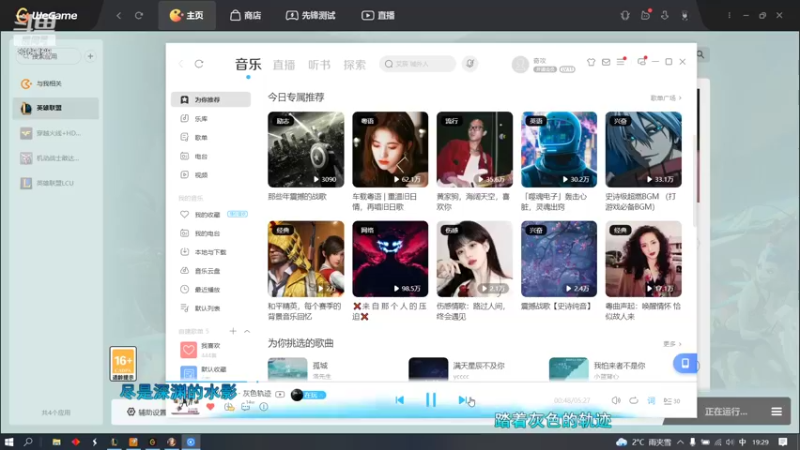The height and width of the screenshot is (450, 800).
Task: Open the MV video icon beside 灰色轨迹
Action: [280, 394]
